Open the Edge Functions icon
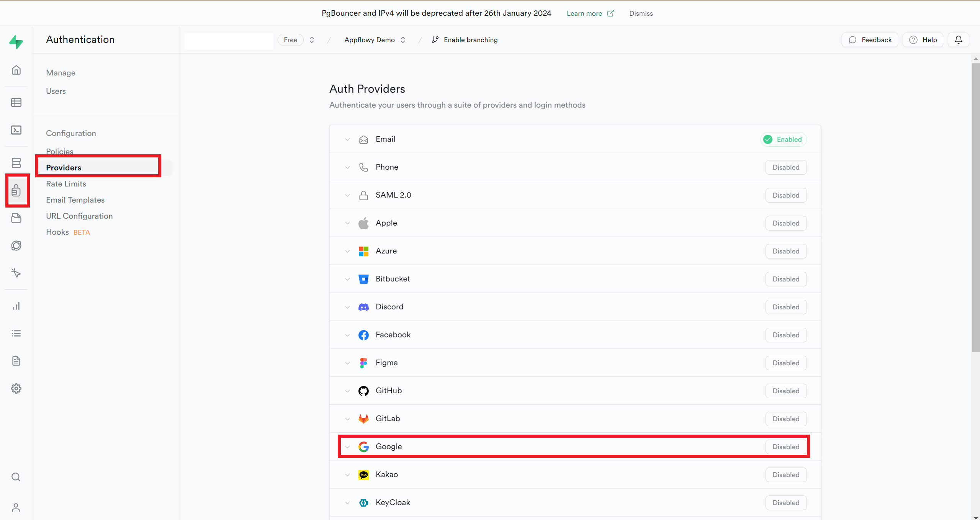Viewport: 980px width, 520px height. pos(16,245)
